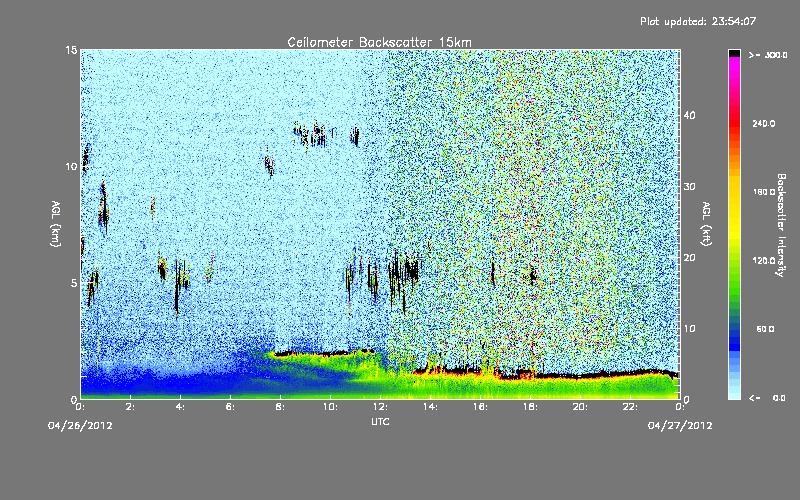Viewport: 800px width, 500px height.
Task: Select the 'AGL (km)' axis label
Action: tap(56, 223)
